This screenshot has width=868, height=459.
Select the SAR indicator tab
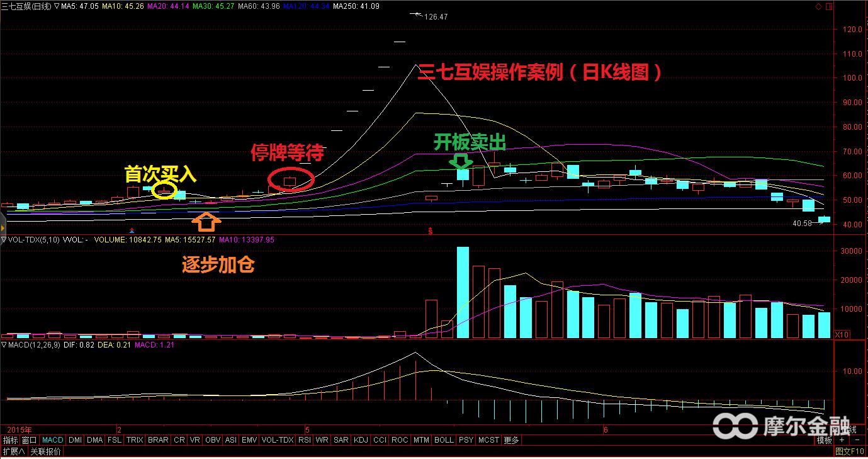341,440
